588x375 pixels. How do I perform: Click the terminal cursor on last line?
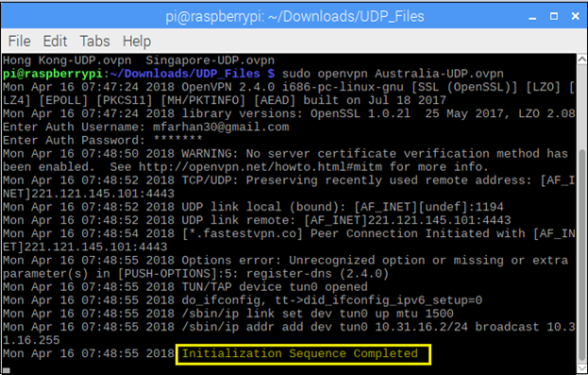[x=6, y=370]
